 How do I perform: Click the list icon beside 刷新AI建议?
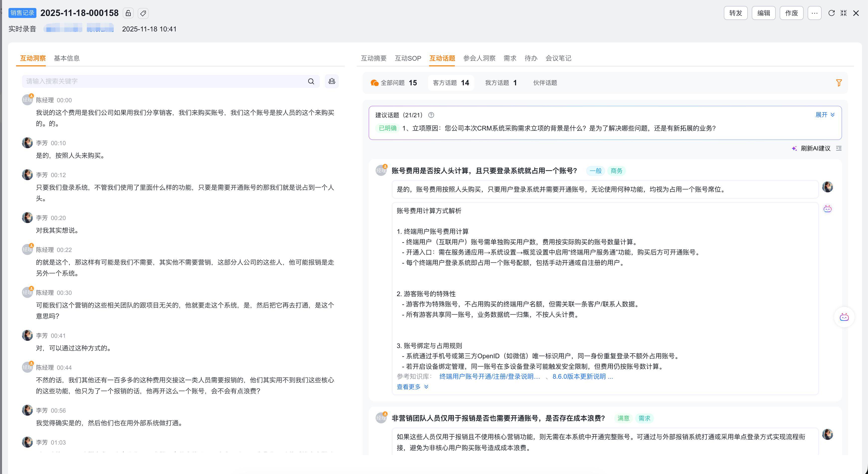839,148
